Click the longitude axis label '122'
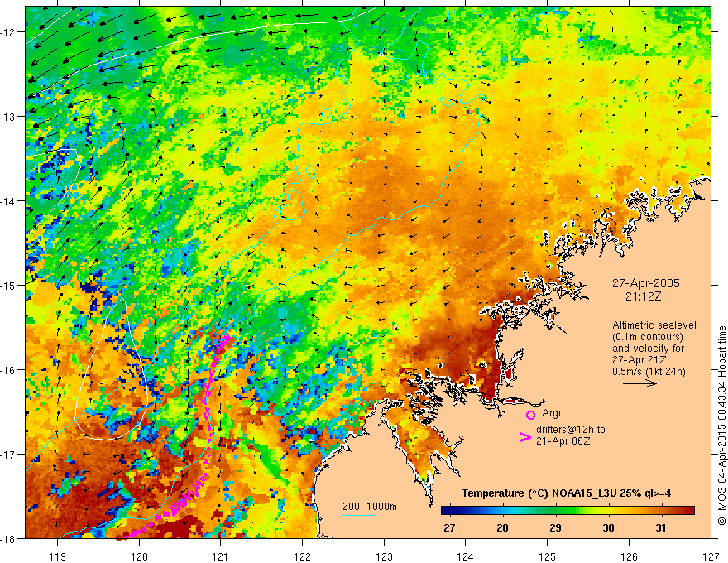 (x=302, y=556)
